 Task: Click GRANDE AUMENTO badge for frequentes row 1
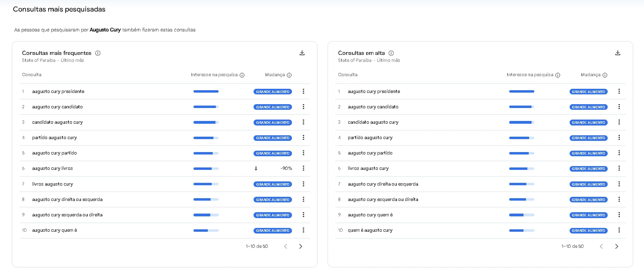click(273, 92)
